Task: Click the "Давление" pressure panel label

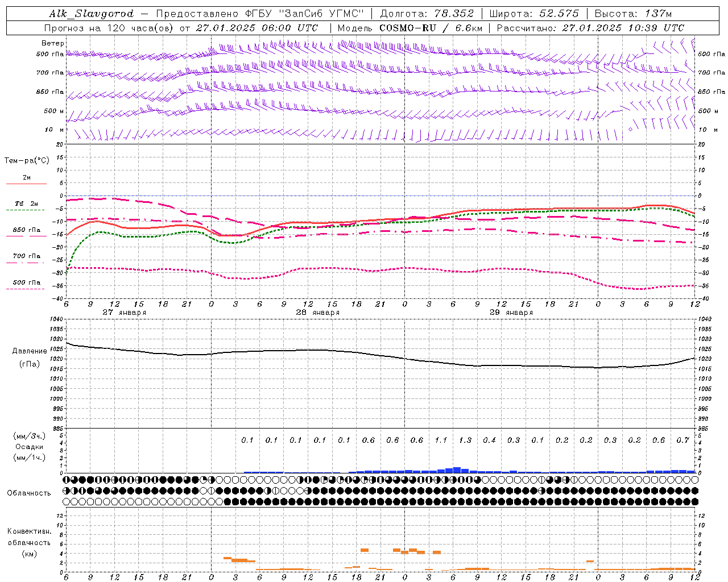Action: pyautogui.click(x=30, y=351)
